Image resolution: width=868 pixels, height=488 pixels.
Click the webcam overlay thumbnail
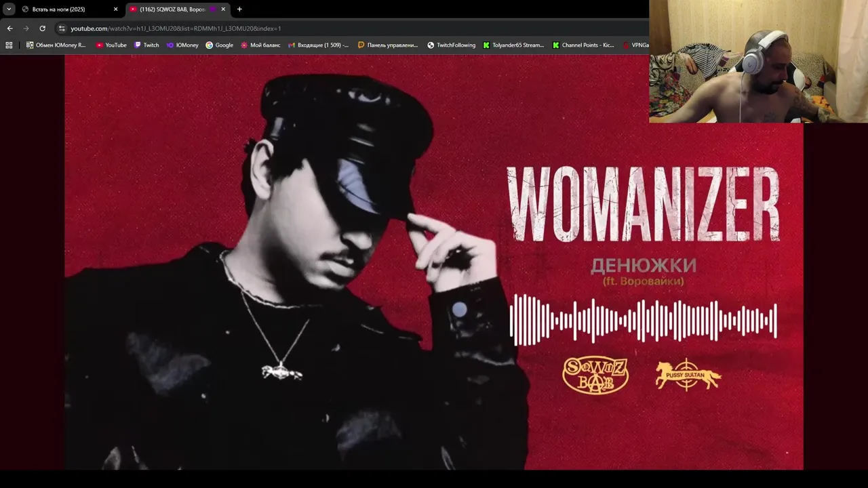point(758,61)
